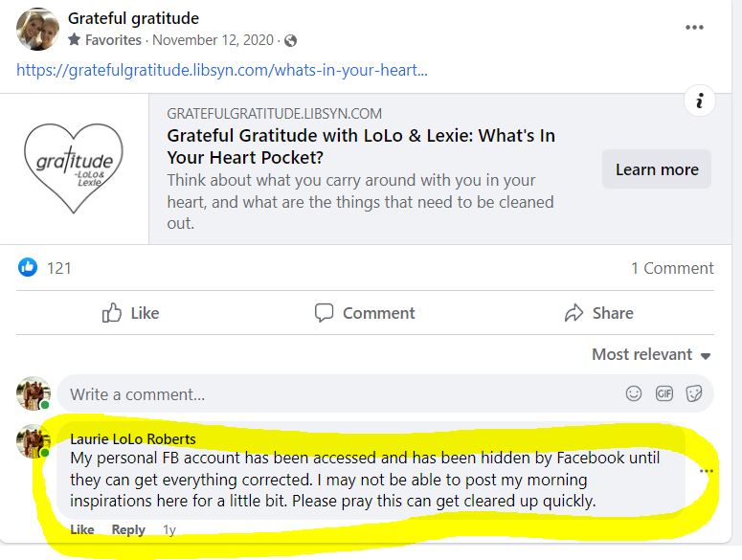View the 1 Comment count link
Image resolution: width=742 pixels, height=560 pixels.
[x=672, y=268]
